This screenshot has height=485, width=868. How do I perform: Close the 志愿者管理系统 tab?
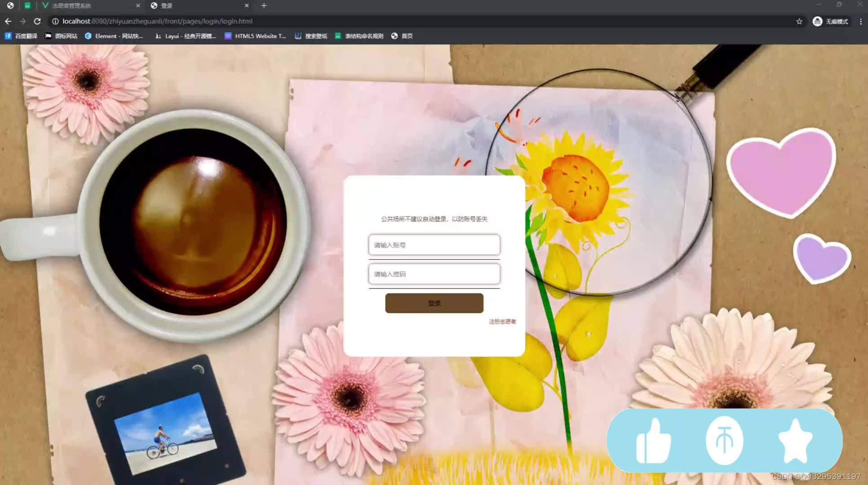[138, 5]
